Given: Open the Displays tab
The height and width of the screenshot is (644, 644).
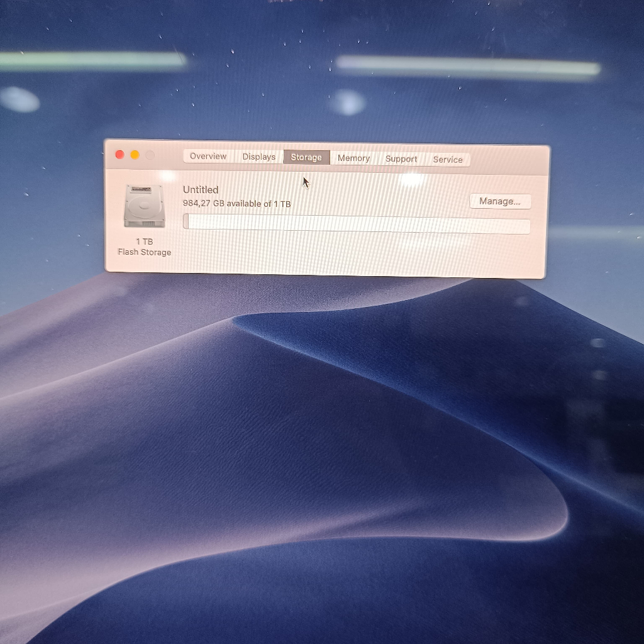Looking at the screenshot, I should [259, 157].
